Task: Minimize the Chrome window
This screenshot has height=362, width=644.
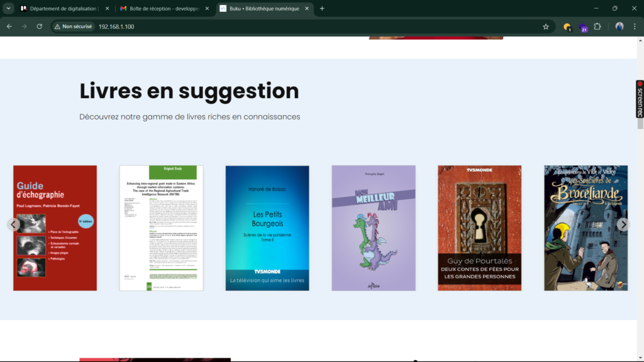Action: [x=596, y=8]
